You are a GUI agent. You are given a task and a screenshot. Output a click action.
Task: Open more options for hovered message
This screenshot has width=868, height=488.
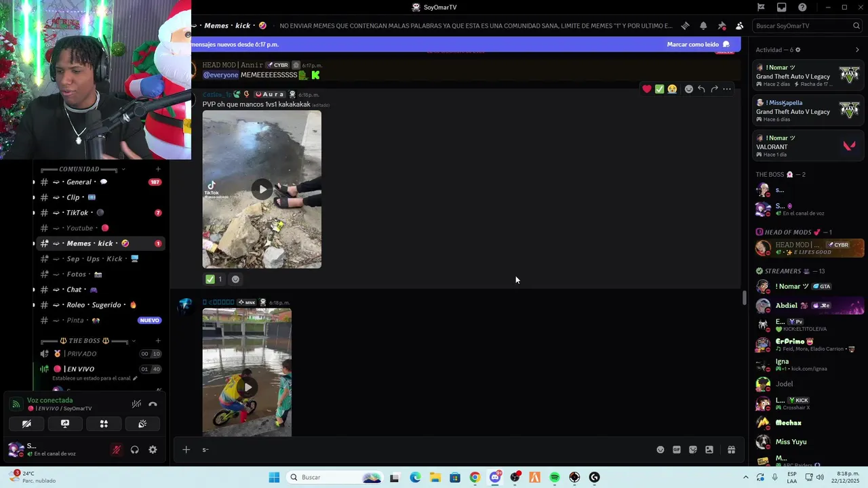[x=727, y=89]
